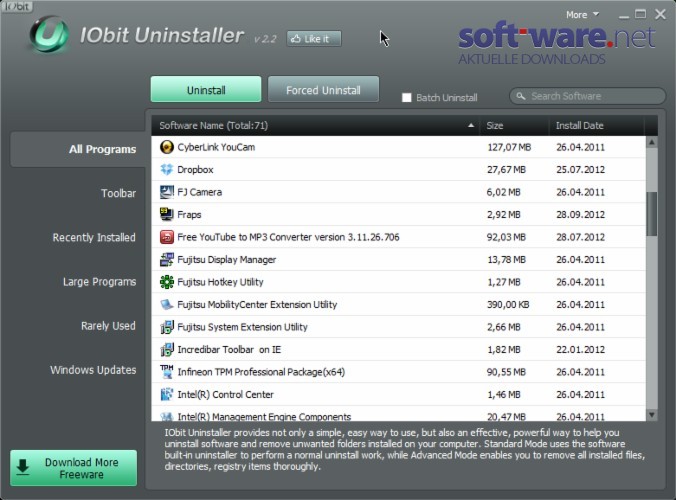This screenshot has height=500, width=676.
Task: Switch to the Toolbar category
Action: click(x=118, y=193)
